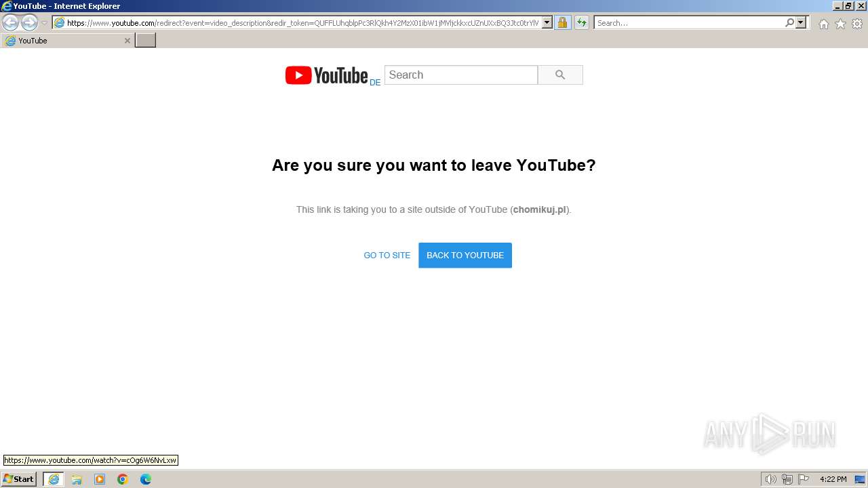Screen dimensions: 868x488
Task: Click the volume speaker tray icon
Action: [x=770, y=479]
